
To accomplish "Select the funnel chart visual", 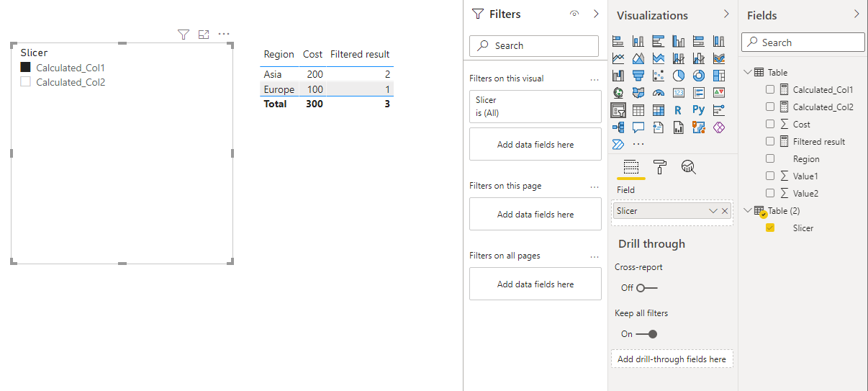I will [638, 76].
